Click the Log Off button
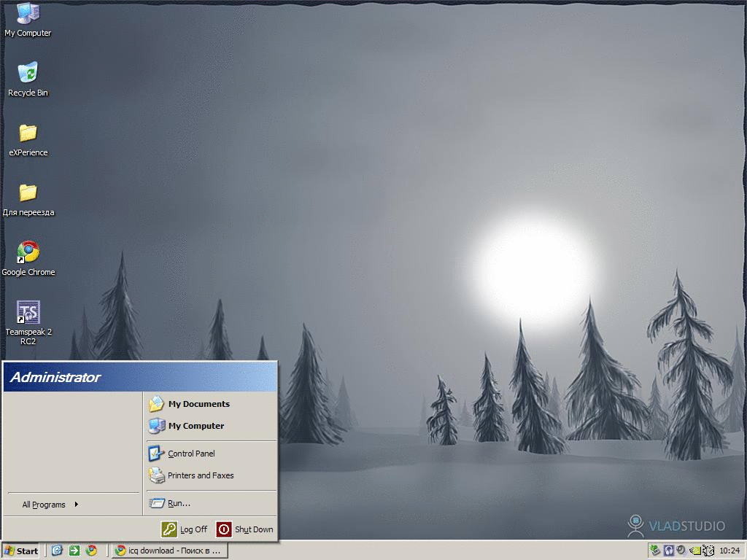Image resolution: width=747 pixels, height=560 pixels. point(185,529)
